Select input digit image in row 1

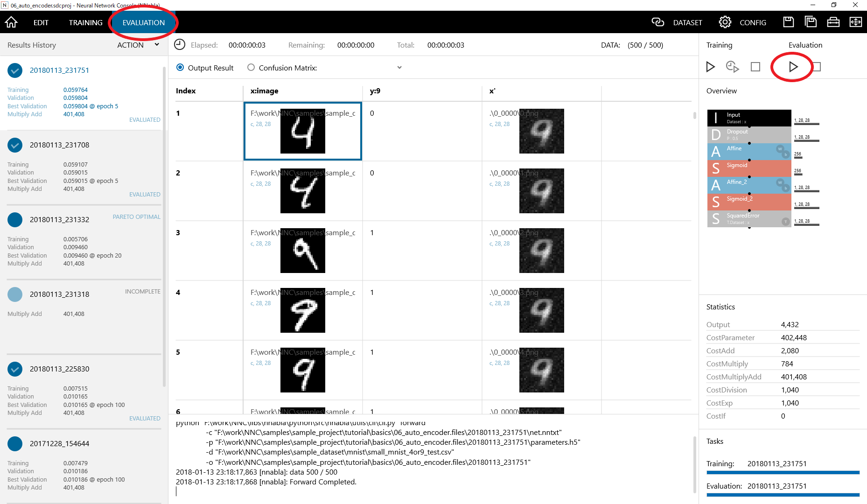point(303,131)
